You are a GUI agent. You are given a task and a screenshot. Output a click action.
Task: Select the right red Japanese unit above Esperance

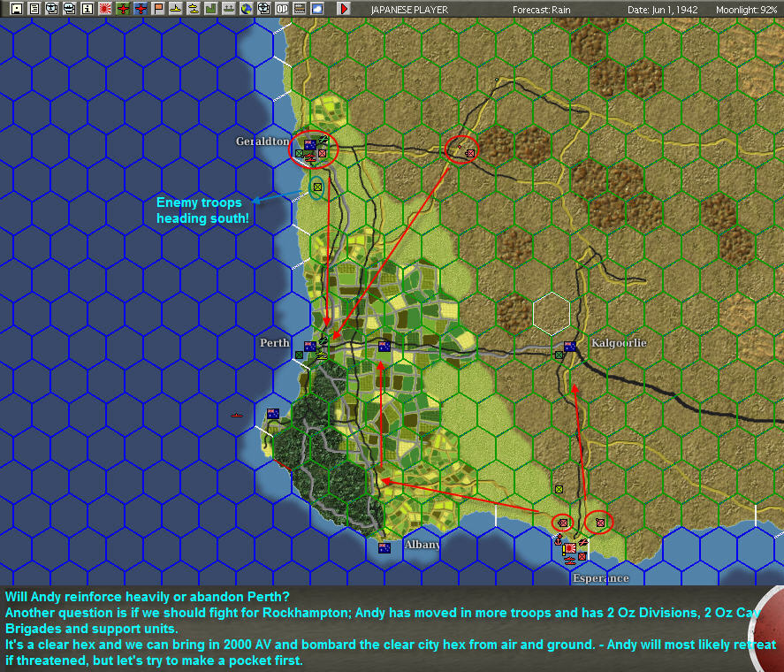(x=600, y=523)
